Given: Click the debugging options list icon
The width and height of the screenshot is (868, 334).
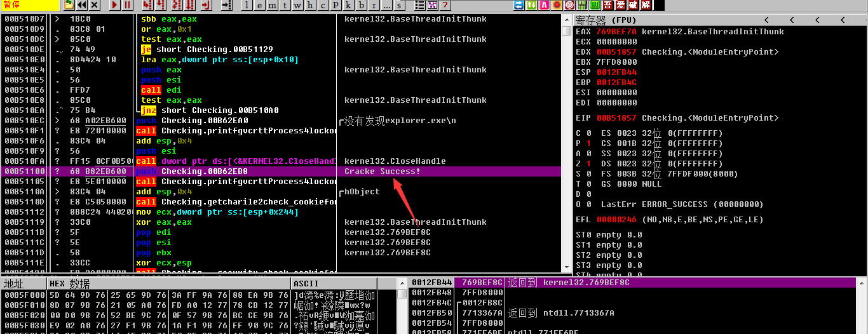Looking at the screenshot, I should [x=420, y=5].
